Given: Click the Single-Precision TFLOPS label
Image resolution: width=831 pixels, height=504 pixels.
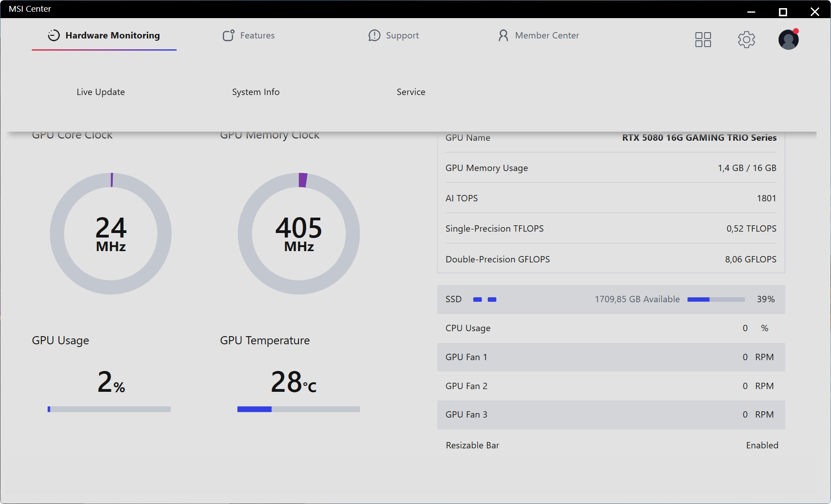Looking at the screenshot, I should [x=495, y=228].
